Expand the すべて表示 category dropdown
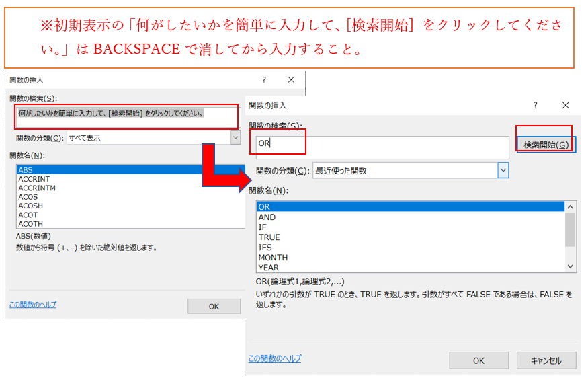588x380 pixels. point(235,138)
